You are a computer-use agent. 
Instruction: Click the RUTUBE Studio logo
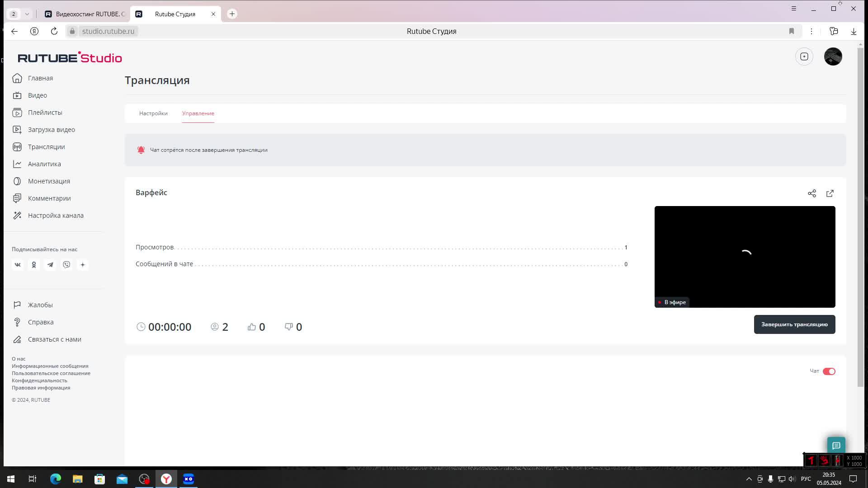click(70, 57)
